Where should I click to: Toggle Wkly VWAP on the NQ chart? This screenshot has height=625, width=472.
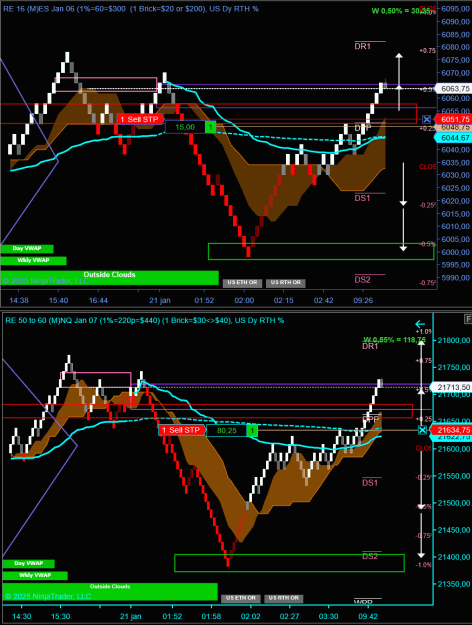(35, 576)
